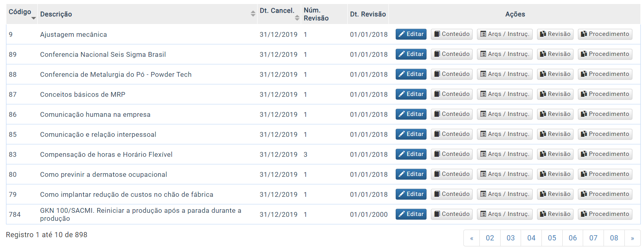Click Procedimento icon for Comunicação humana na empresa
The height and width of the screenshot is (252, 644).
click(x=584, y=114)
